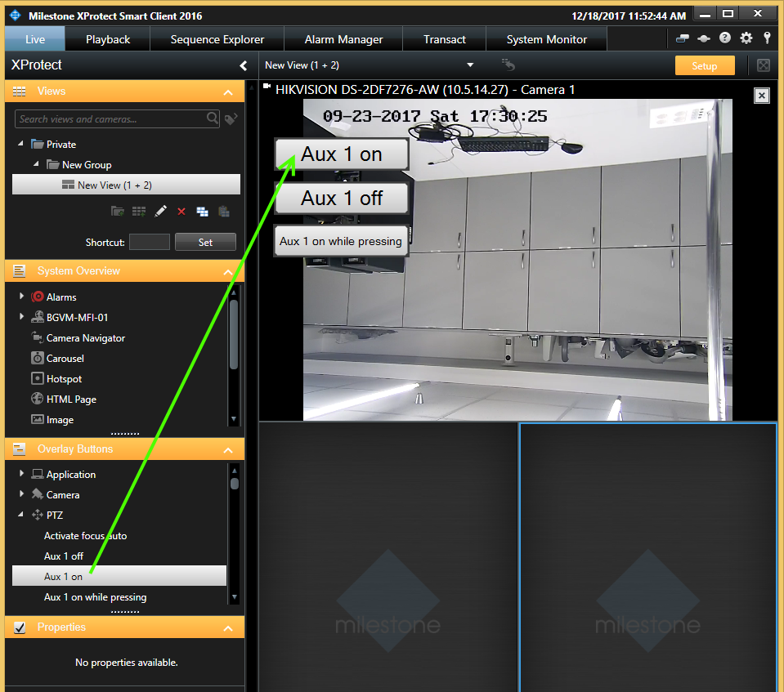The image size is (784, 692).
Task: Select Aux 1 on in PTZ list
Action: pos(119,576)
